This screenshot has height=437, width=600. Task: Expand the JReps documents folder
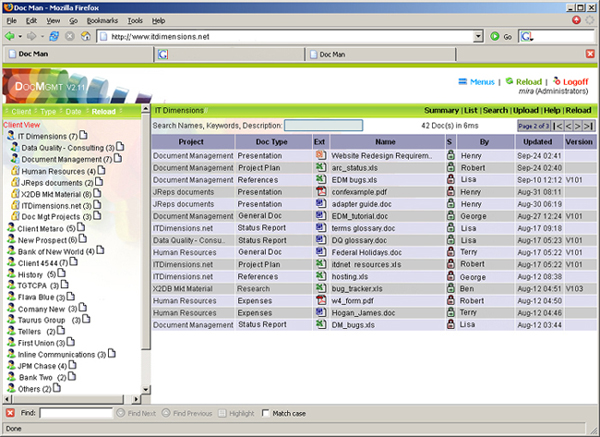15,182
